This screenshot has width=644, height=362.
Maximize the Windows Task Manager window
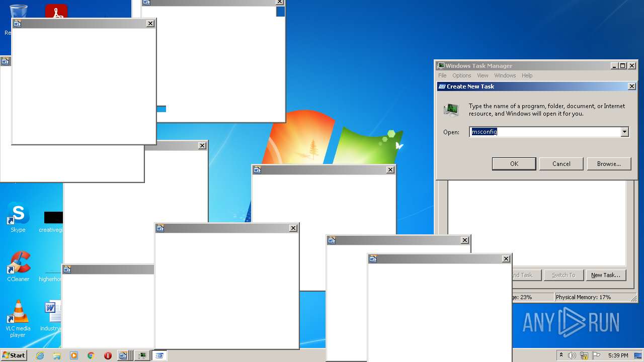[x=623, y=66]
